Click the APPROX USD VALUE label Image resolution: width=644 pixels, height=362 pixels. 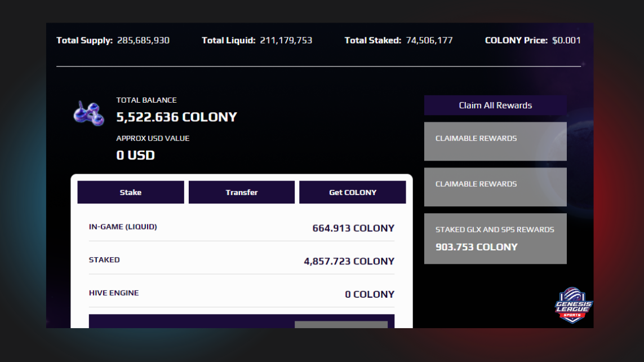click(x=153, y=139)
